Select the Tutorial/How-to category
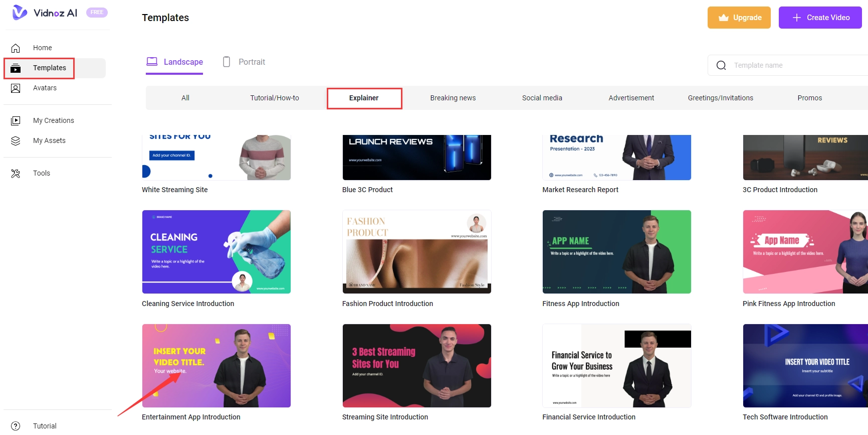 275,98
